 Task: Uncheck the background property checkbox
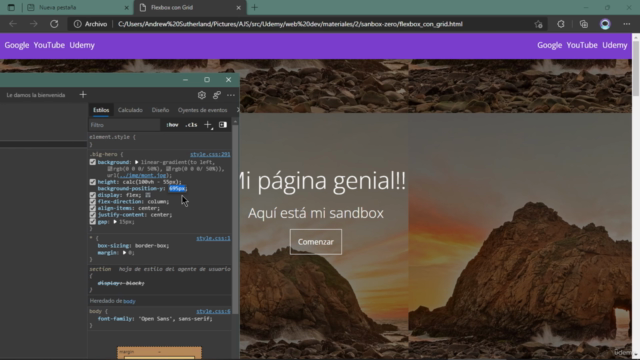93,162
